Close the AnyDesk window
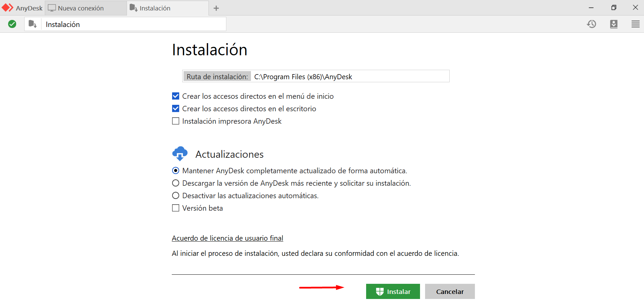Image resolution: width=644 pixels, height=301 pixels. click(x=635, y=7)
